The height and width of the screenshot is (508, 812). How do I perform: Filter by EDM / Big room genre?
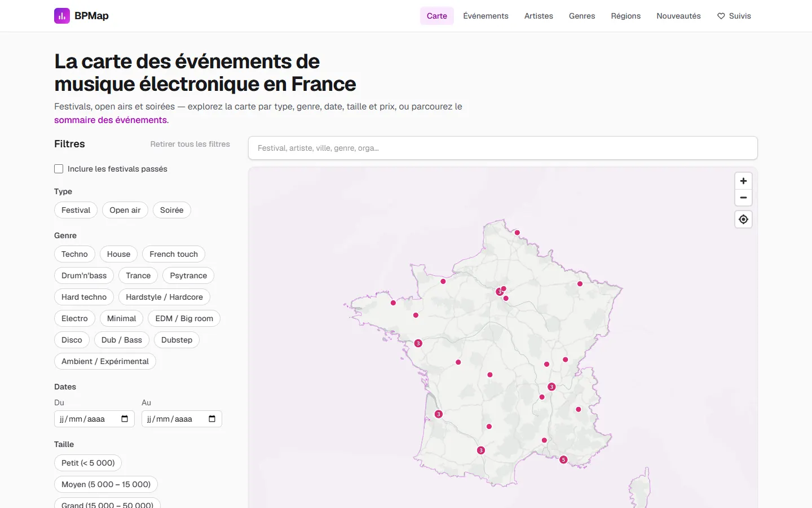[184, 318]
